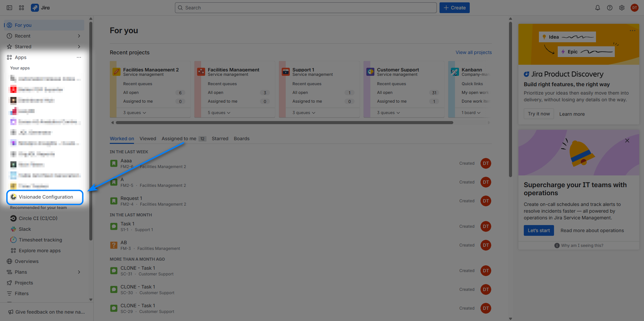This screenshot has width=644, height=321.
Task: Expand the Plans menu chevron
Action: tap(79, 272)
